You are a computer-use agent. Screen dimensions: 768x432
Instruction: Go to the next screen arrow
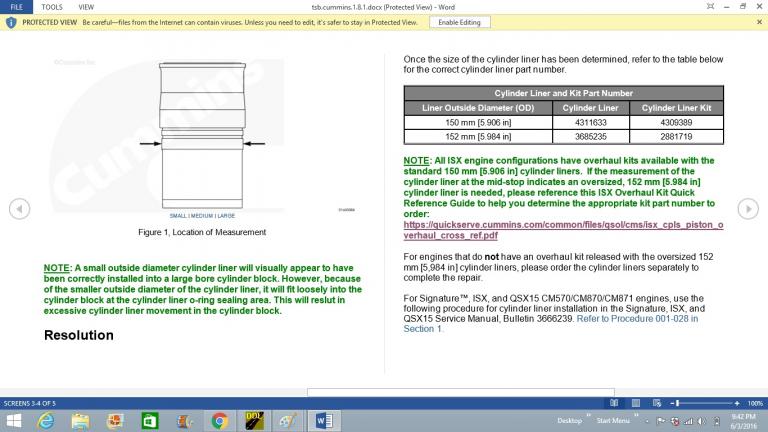(x=748, y=209)
